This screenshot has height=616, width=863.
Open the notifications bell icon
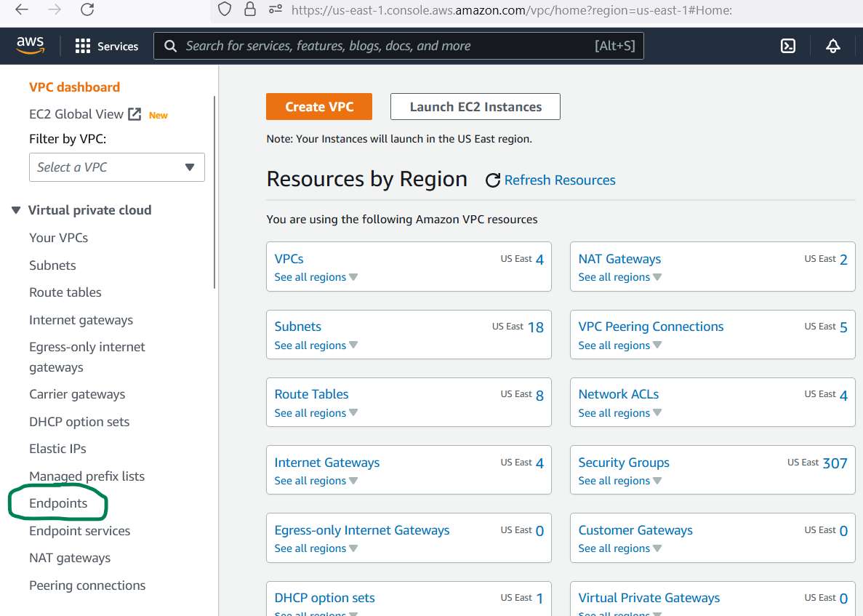(832, 47)
